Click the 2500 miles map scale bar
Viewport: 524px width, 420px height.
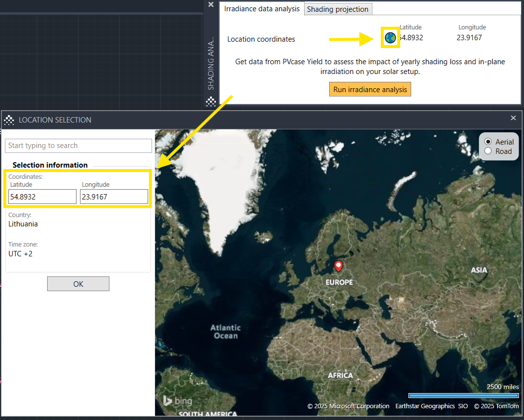pos(463,395)
